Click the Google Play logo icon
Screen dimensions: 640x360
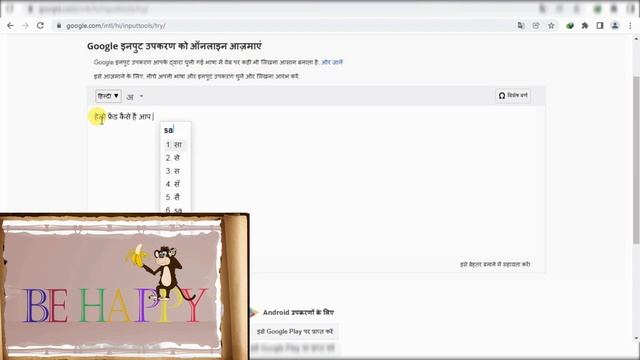(x=254, y=312)
